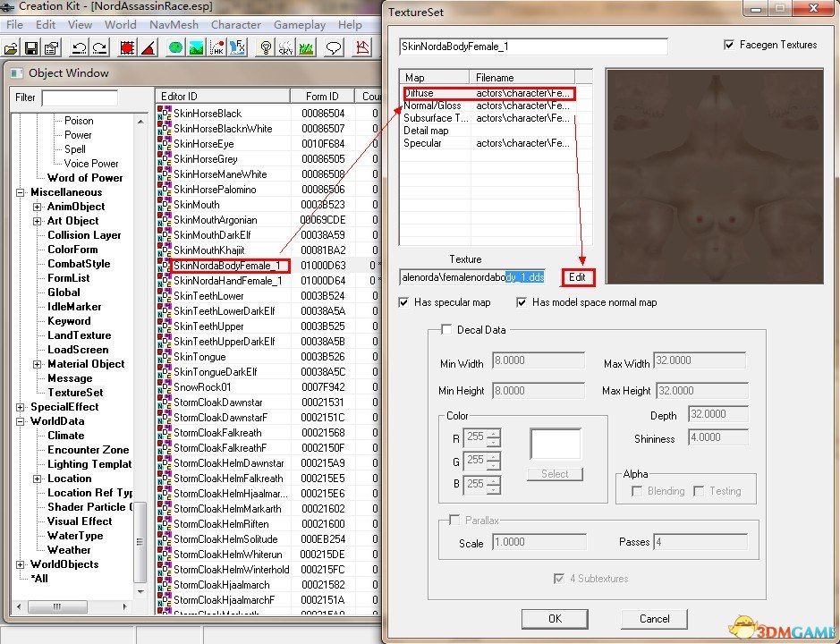Open the landscape editing icon
840x644 pixels.
click(x=196, y=48)
